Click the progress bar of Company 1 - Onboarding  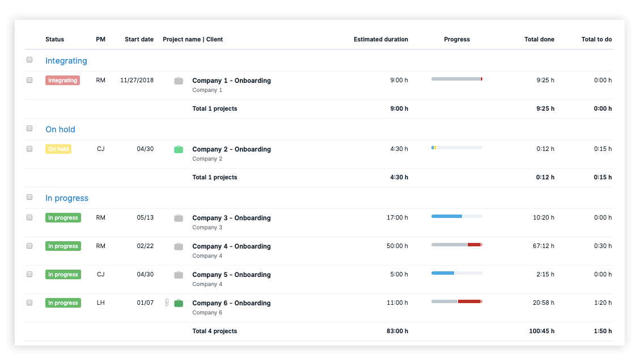pyautogui.click(x=457, y=79)
